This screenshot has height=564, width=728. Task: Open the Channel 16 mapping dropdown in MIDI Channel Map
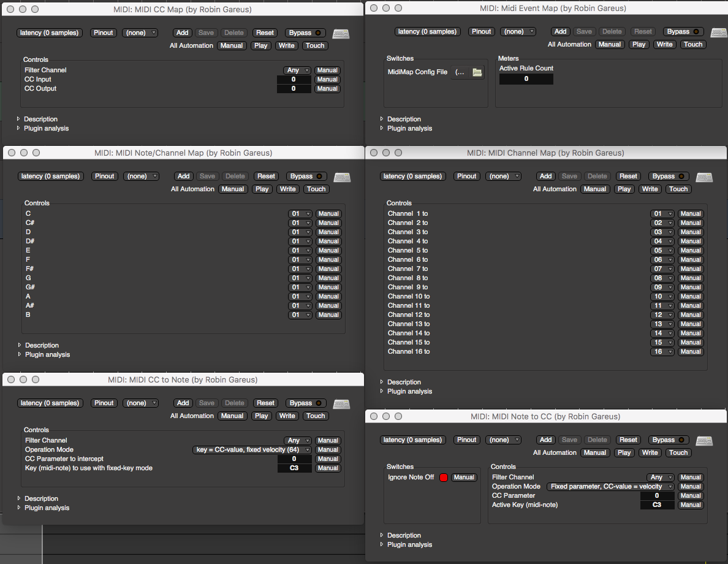click(x=662, y=351)
